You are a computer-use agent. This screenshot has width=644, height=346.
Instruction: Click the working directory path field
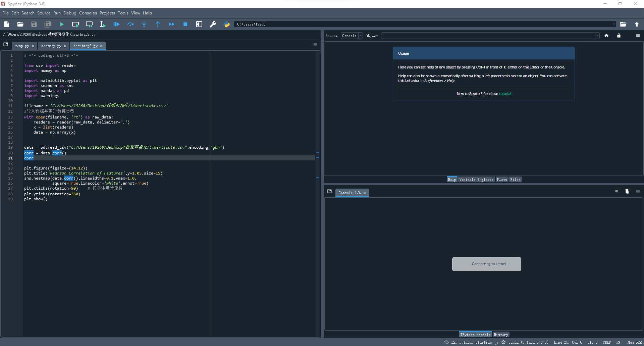(423, 24)
